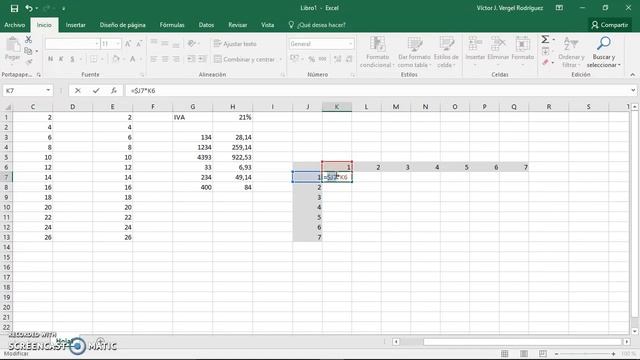Toggle bold with the N button

pos(50,59)
